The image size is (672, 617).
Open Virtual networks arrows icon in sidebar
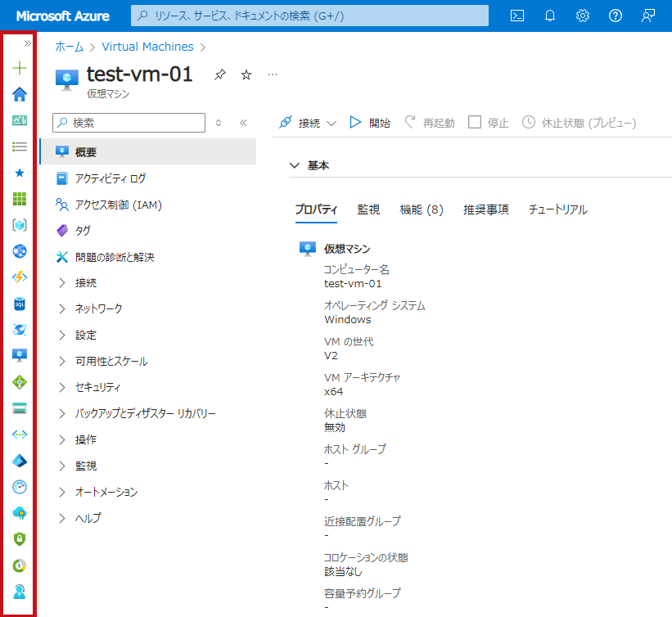[x=20, y=435]
